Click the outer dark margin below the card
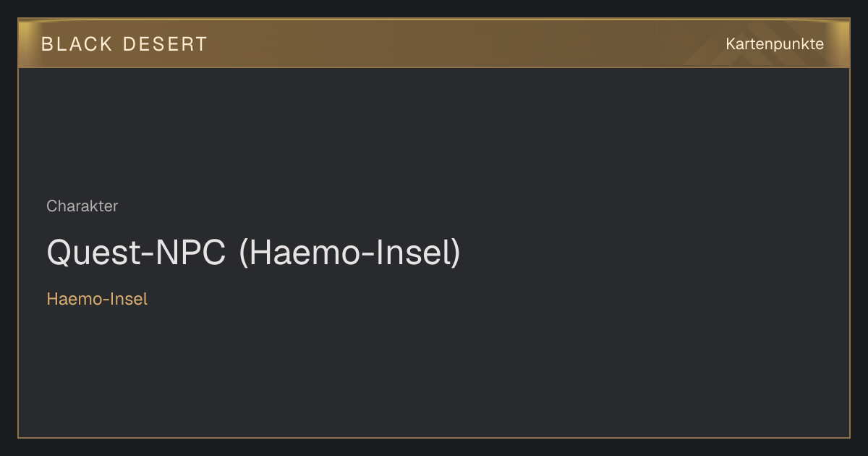 tap(434, 447)
